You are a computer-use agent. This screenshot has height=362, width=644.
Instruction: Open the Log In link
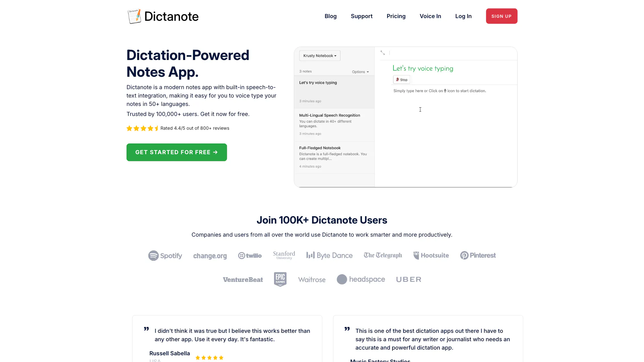click(x=464, y=16)
